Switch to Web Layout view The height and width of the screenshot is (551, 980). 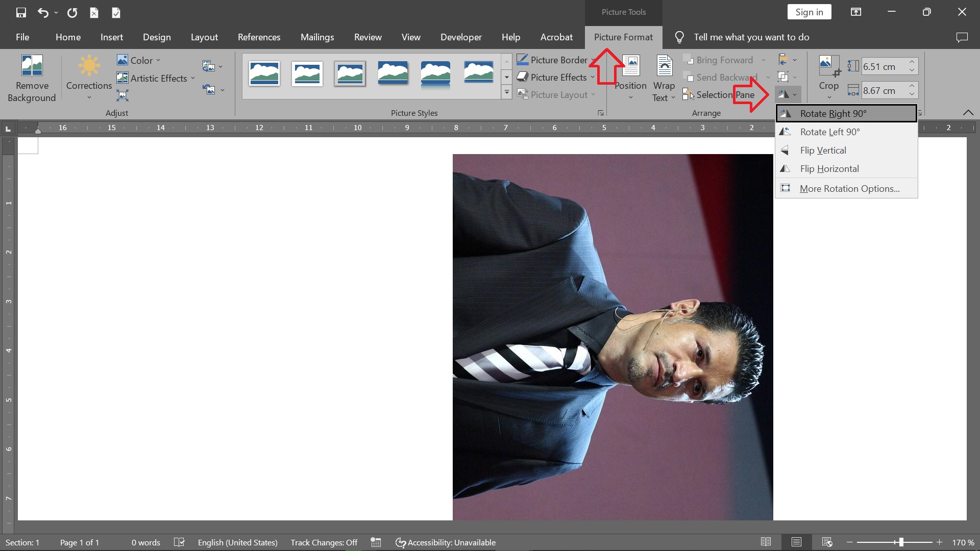click(x=827, y=542)
